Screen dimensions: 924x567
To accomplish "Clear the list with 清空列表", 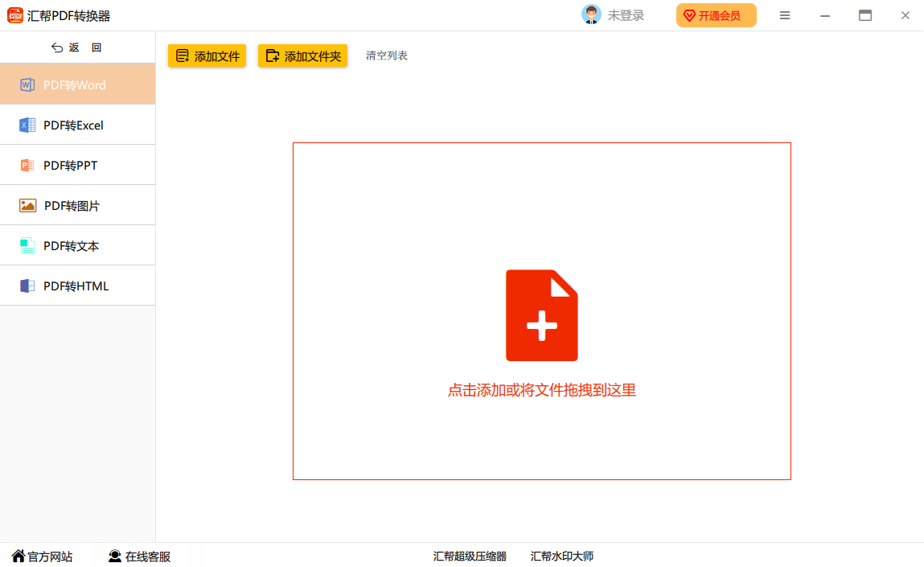I will pyautogui.click(x=387, y=55).
